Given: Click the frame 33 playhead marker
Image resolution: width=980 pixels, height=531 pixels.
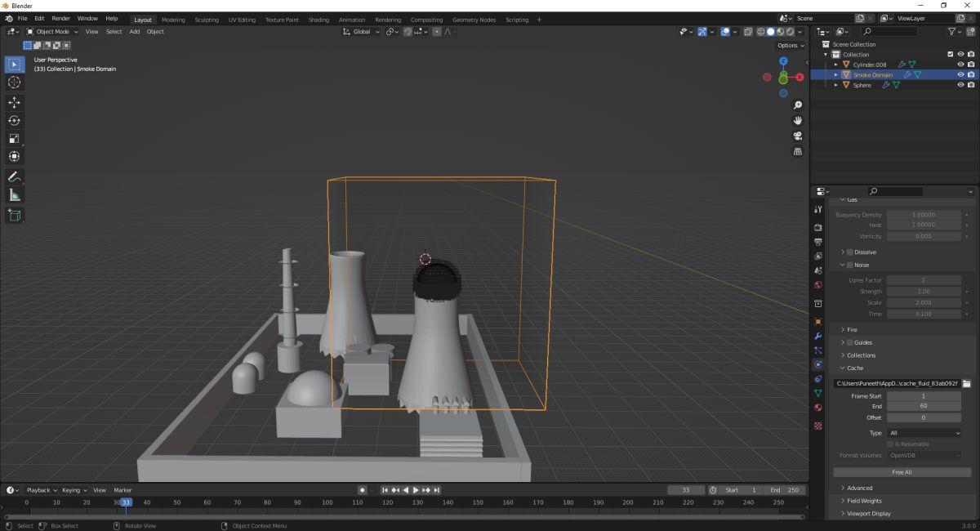Looking at the screenshot, I should pos(126,502).
